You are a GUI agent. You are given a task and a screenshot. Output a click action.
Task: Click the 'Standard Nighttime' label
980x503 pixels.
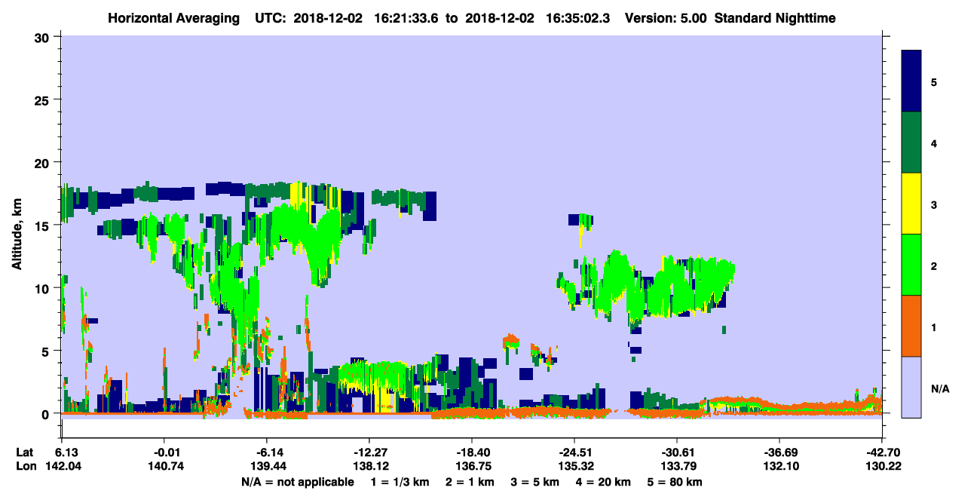pyautogui.click(x=775, y=17)
